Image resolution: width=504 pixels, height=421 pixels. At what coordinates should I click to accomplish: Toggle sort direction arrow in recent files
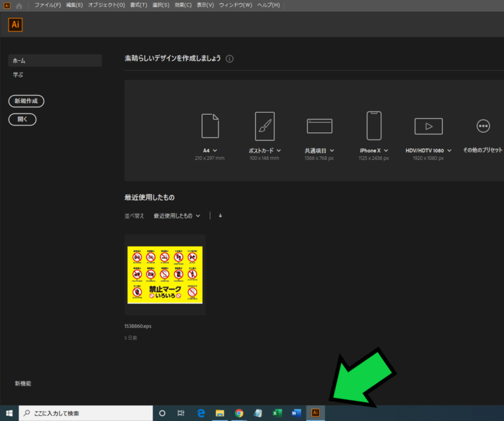(x=220, y=216)
